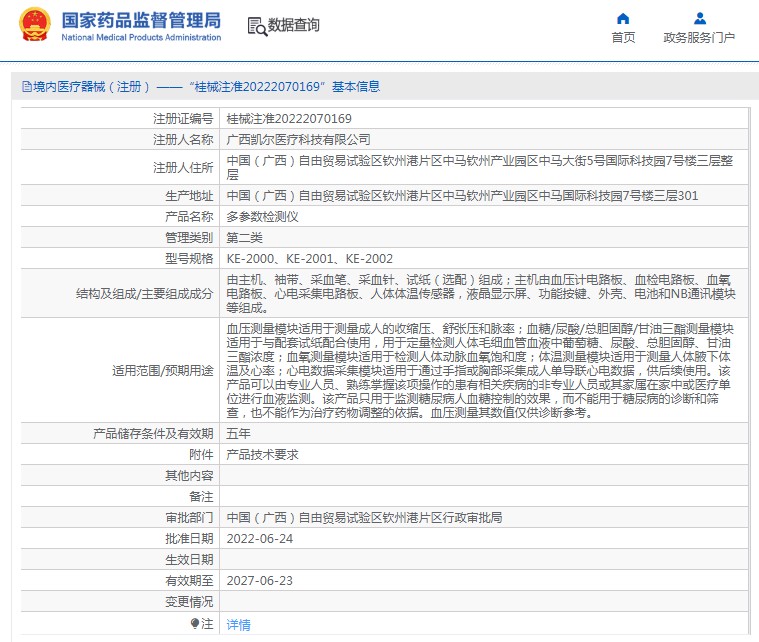The width and height of the screenshot is (759, 642).
Task: Click the 生产地址 label
Action: click(189, 196)
